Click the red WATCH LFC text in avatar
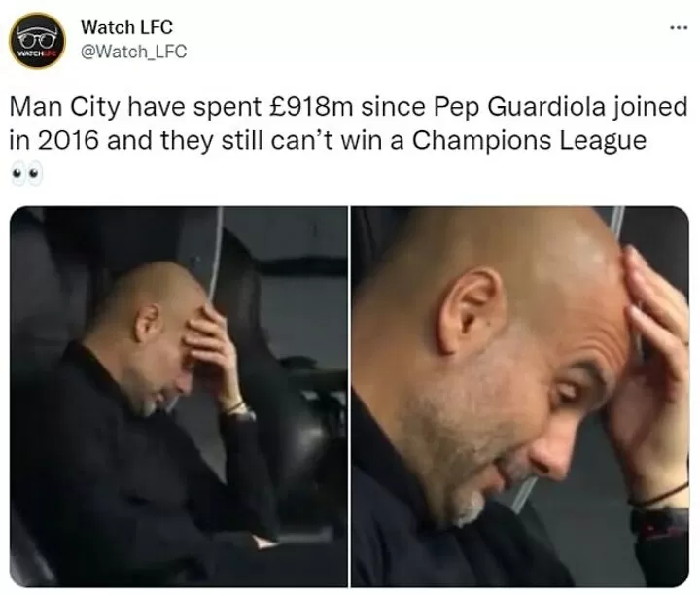Viewport: 700px width, 595px height. click(37, 53)
